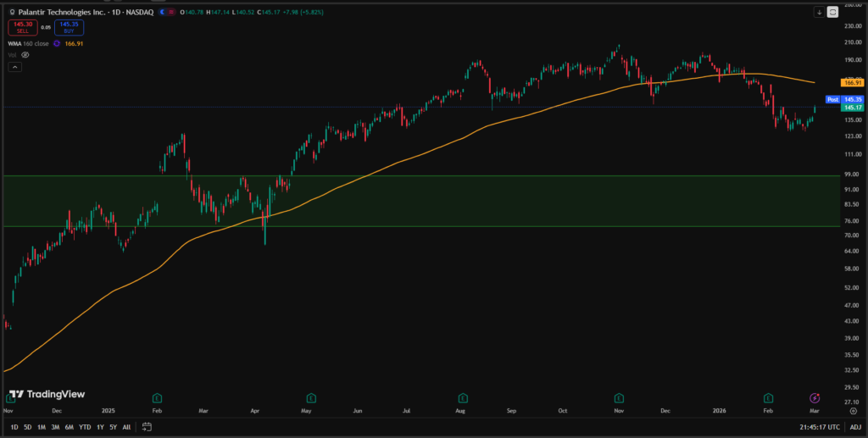Click the green 145.17 last price label

pos(852,108)
